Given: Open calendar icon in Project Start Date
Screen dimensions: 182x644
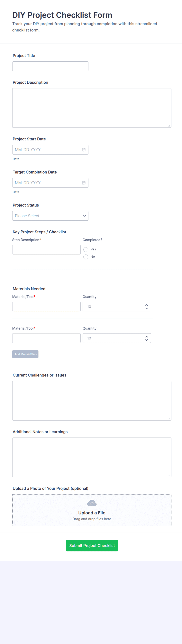Looking at the screenshot, I should (x=84, y=150).
